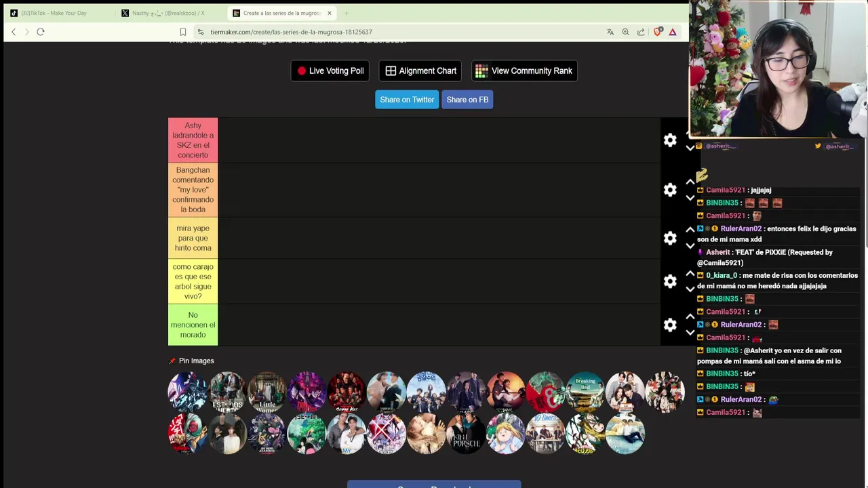The height and width of the screenshot is (488, 868).
Task: Select the Breaking Bad thumbnail
Action: [585, 392]
